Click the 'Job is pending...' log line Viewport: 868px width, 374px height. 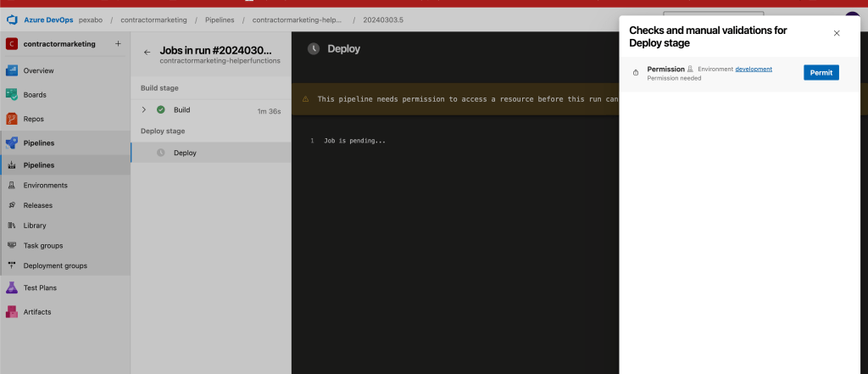(355, 141)
